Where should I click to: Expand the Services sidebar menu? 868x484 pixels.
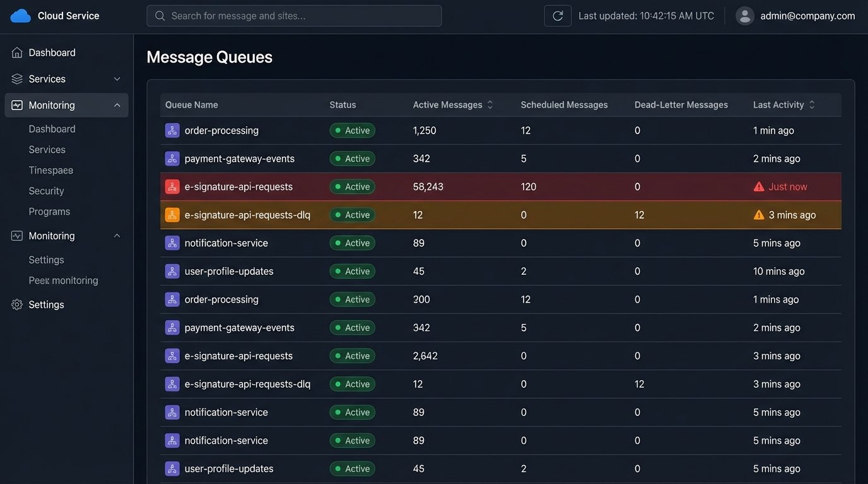point(116,79)
